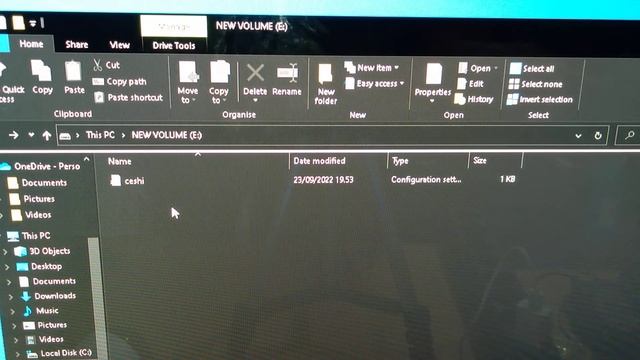Open file Properties
This screenshot has height=360, width=640.
click(x=433, y=82)
